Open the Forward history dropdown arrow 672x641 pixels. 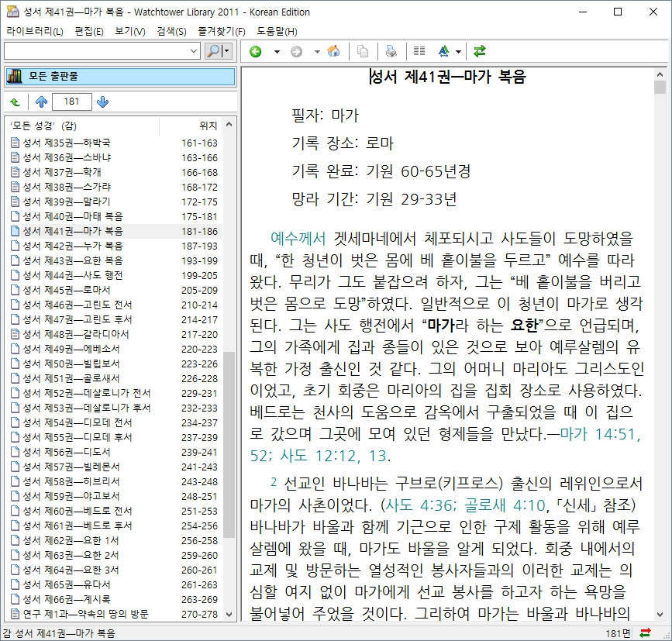(317, 52)
